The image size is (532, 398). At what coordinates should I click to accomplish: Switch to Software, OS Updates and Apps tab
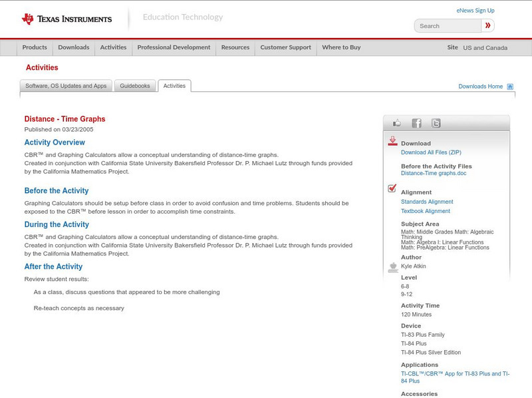click(66, 86)
